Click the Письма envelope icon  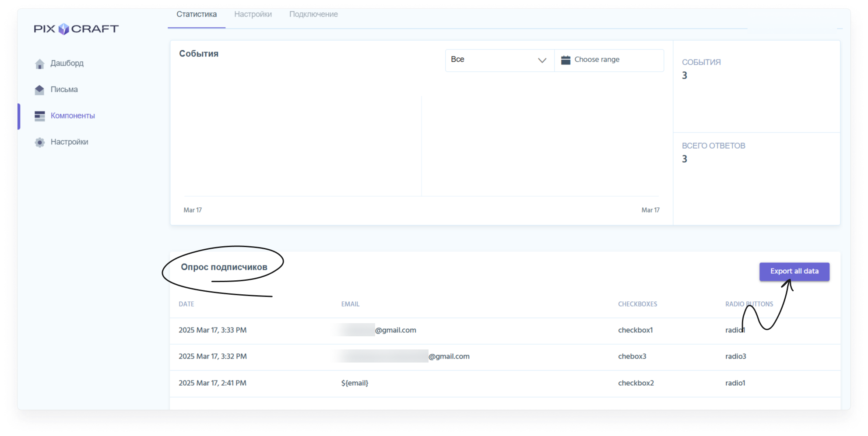click(x=40, y=90)
